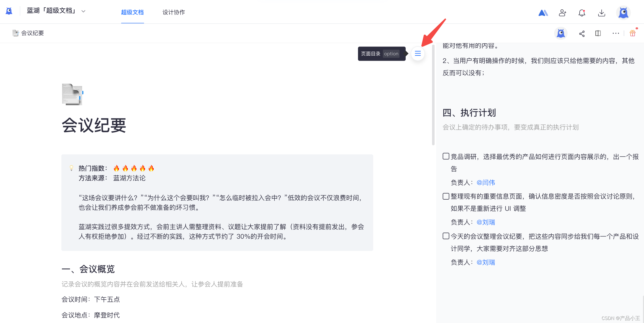Viewport: 644px width, 323px height.
Task: Click the download icon in header
Action: click(x=601, y=13)
